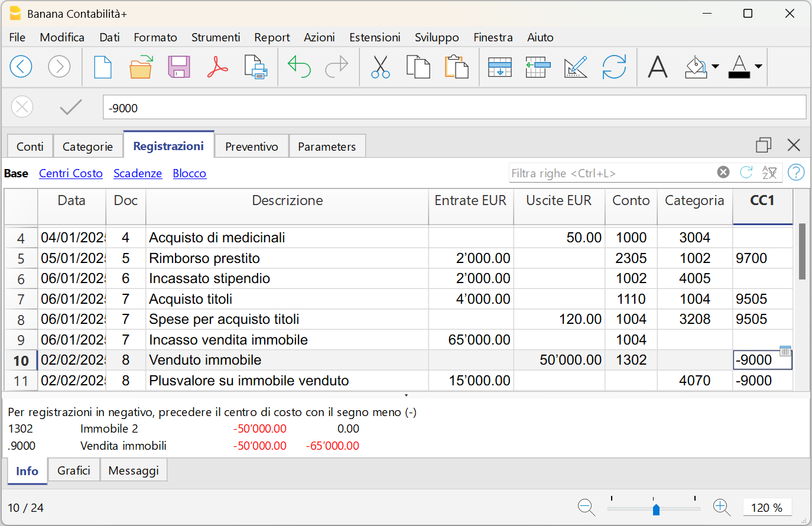The image size is (812, 526).
Task: Click the 120 % zoom level field
Action: click(766, 508)
